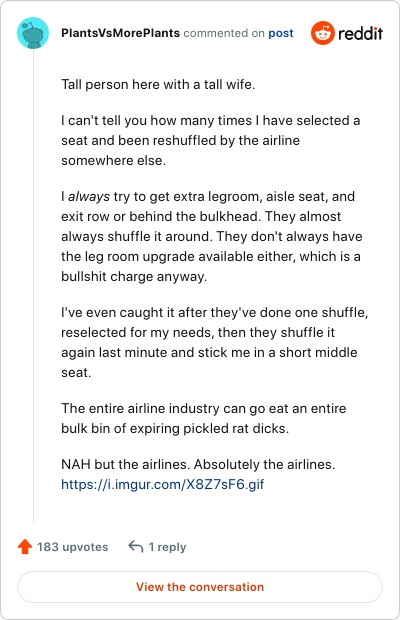Click the Reddit Snoo logo icon
The height and width of the screenshot is (620, 400).
(x=323, y=33)
